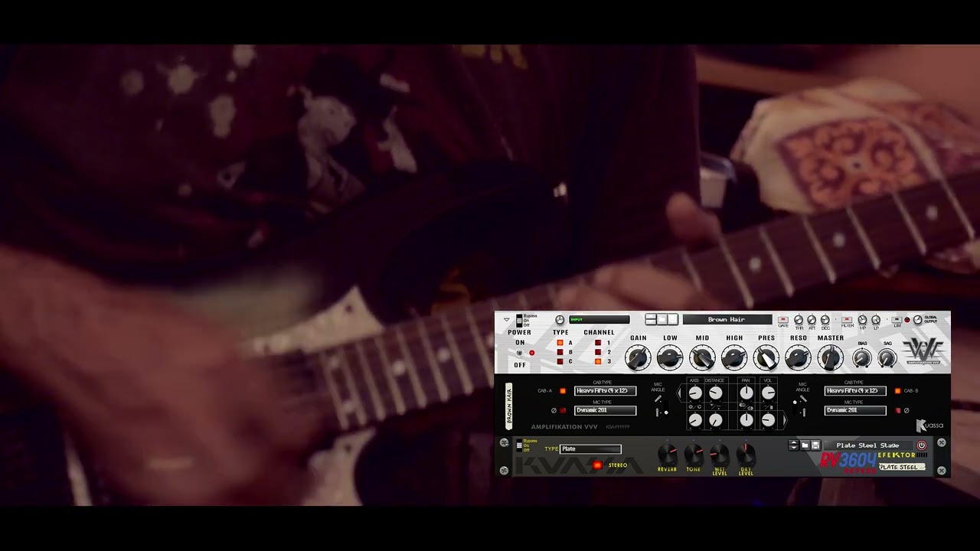Toggle the amp POWER on/off switch

click(519, 353)
